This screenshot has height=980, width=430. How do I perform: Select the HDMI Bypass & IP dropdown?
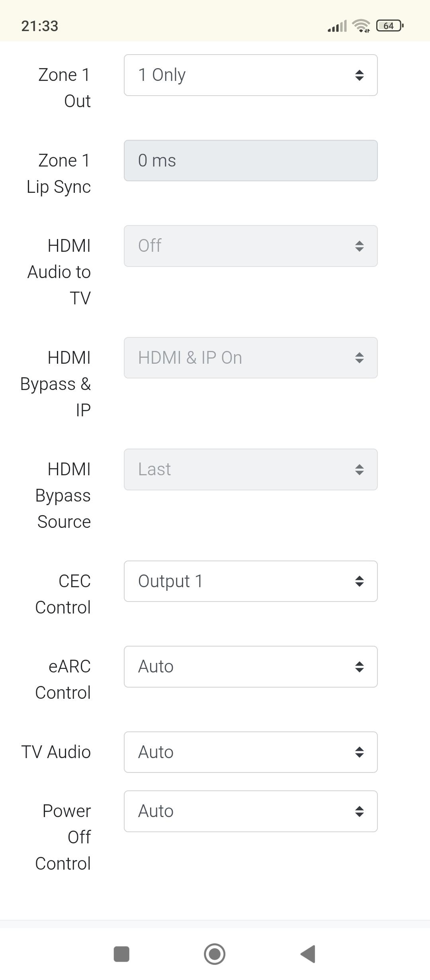click(251, 358)
